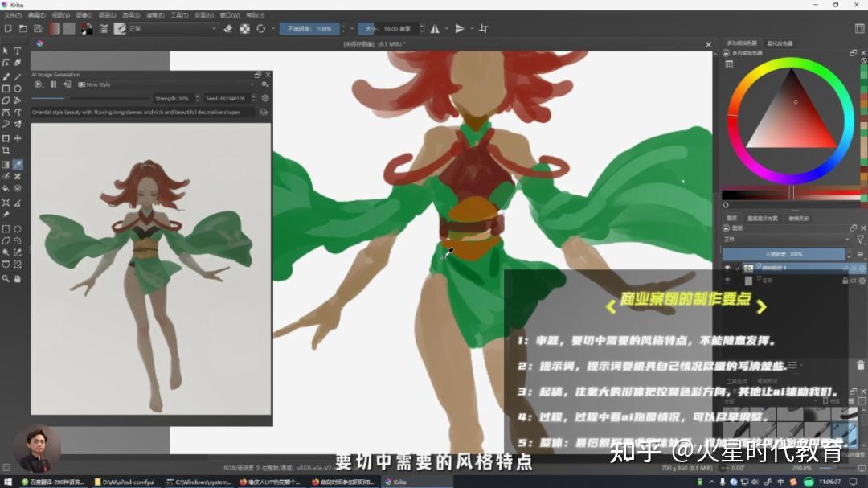Image resolution: width=868 pixels, height=488 pixels.
Task: Hide the selected paint layer via eye icon
Action: 728,267
